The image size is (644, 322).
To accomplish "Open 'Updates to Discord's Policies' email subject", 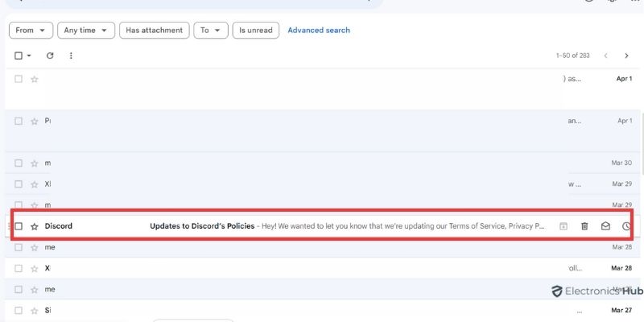I will coord(202,226).
